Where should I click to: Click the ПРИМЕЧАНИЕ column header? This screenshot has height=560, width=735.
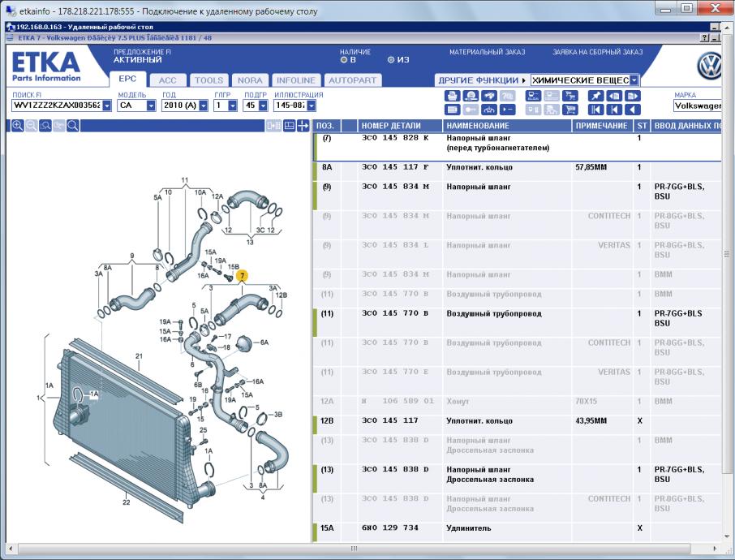[602, 126]
